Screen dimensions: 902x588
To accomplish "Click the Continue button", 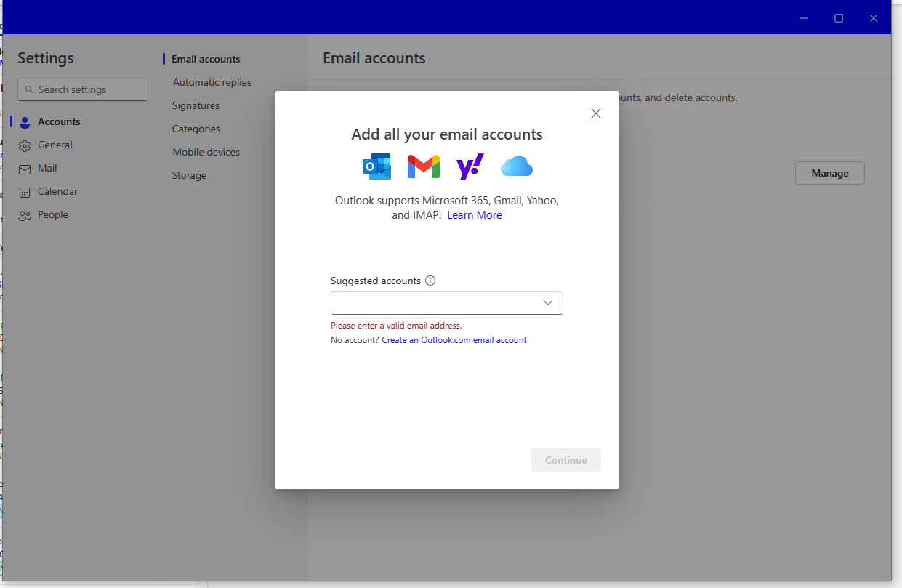I will point(566,460).
